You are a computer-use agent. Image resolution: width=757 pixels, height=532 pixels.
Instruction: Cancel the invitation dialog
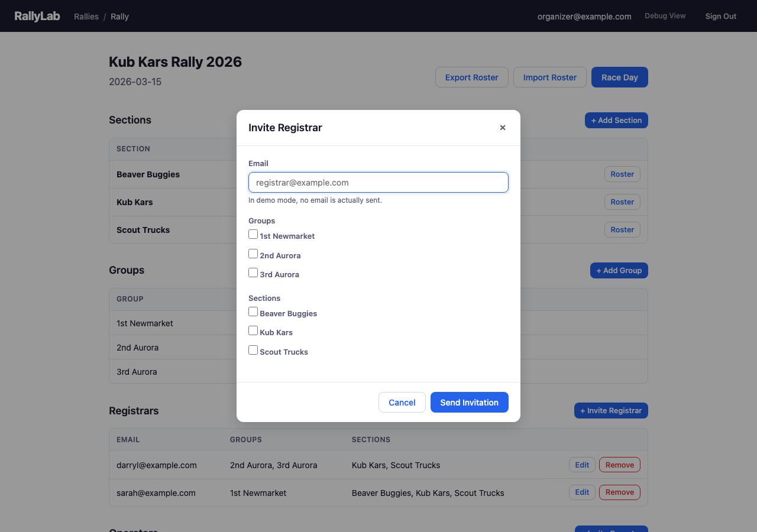(x=402, y=402)
